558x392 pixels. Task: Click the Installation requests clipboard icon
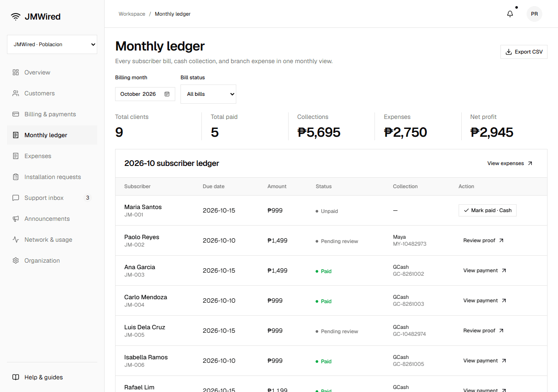tap(16, 177)
